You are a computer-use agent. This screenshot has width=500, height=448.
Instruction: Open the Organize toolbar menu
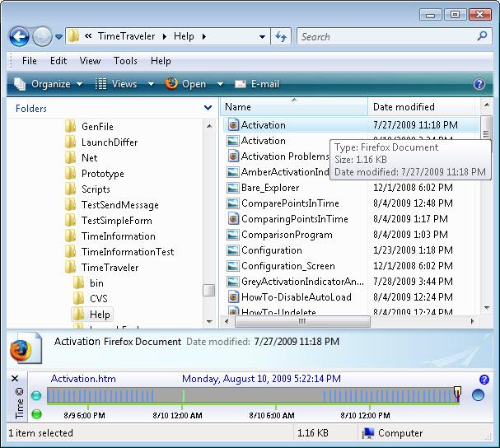pyautogui.click(x=49, y=84)
